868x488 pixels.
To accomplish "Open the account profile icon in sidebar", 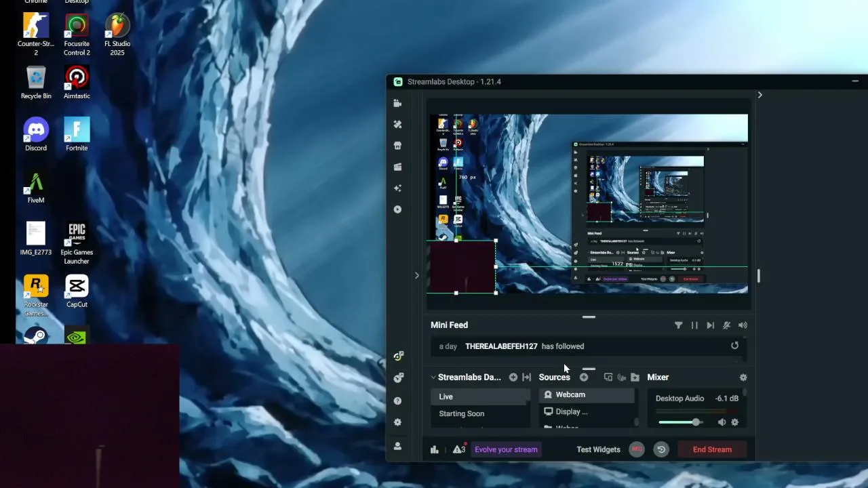I will 397,446.
